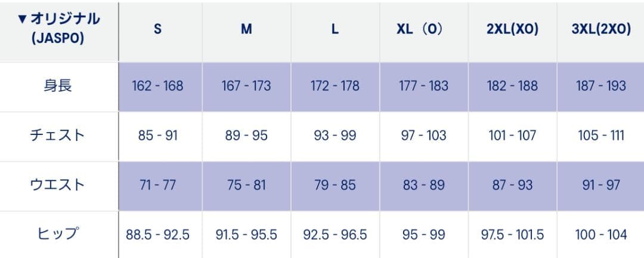
Task: Click the 95 - 99 hip cell
Action: click(423, 235)
